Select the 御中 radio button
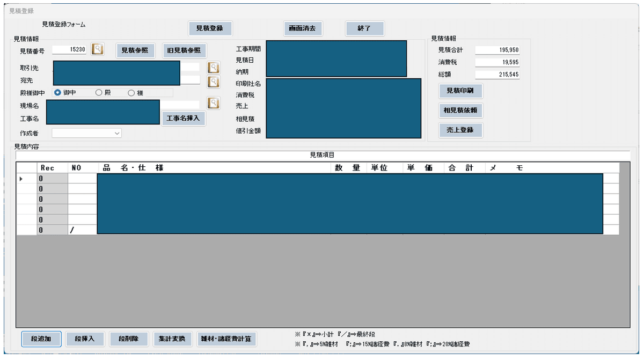 click(x=58, y=92)
